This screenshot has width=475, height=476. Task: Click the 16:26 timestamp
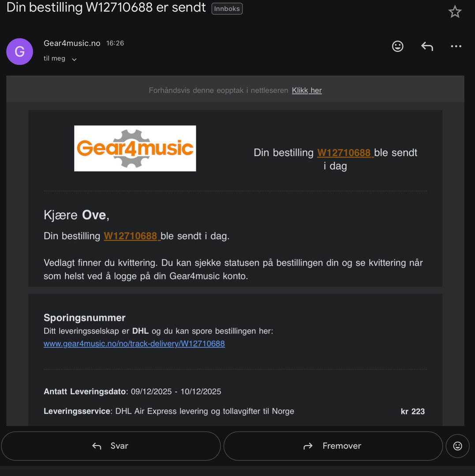(115, 43)
